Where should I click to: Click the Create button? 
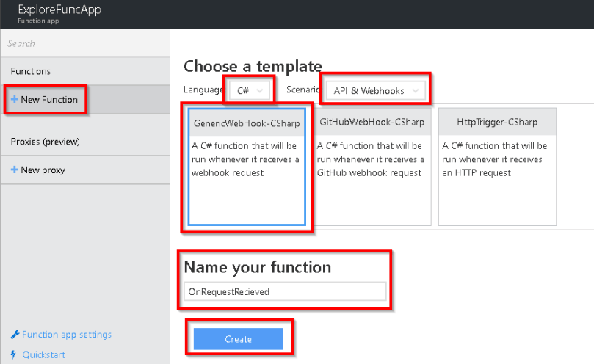pos(239,339)
